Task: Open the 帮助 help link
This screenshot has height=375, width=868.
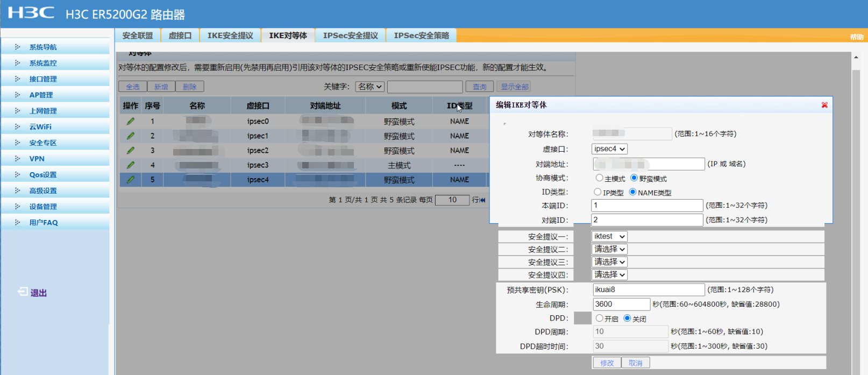Action: tap(857, 37)
